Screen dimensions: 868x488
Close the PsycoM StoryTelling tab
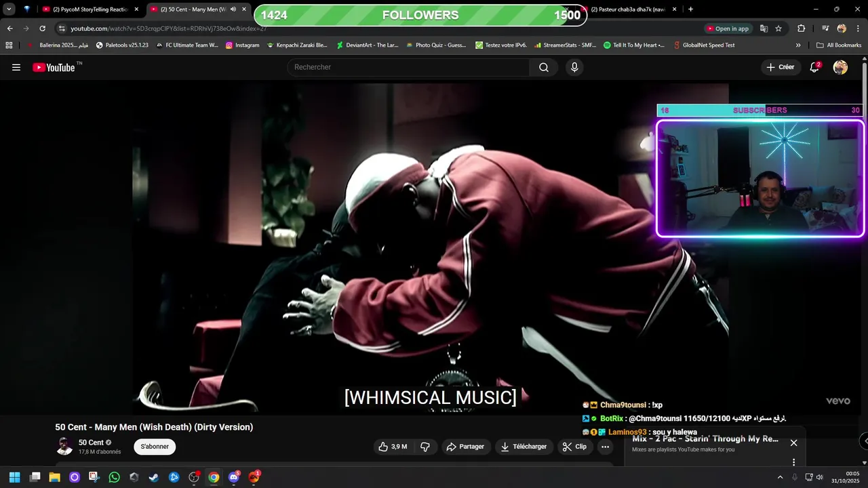pyautogui.click(x=136, y=9)
